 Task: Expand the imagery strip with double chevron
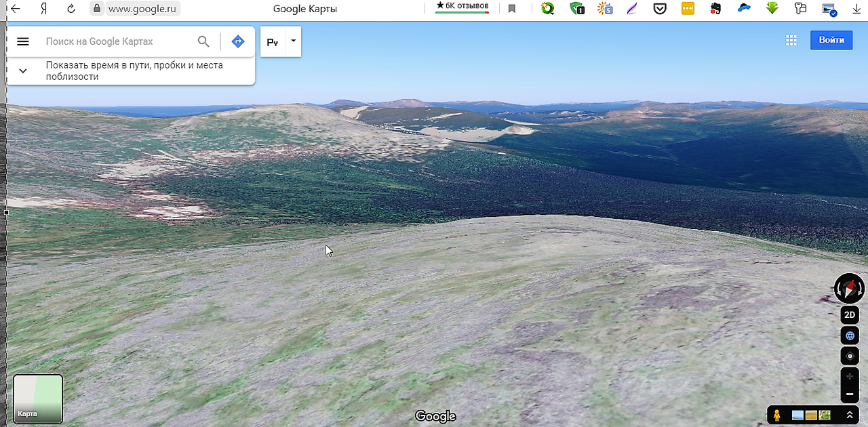pyautogui.click(x=850, y=415)
